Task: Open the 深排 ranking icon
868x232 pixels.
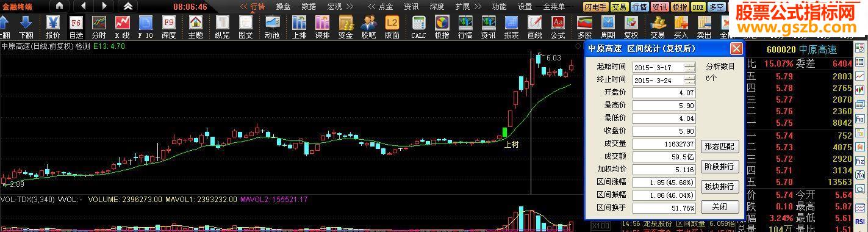Action: point(322,27)
